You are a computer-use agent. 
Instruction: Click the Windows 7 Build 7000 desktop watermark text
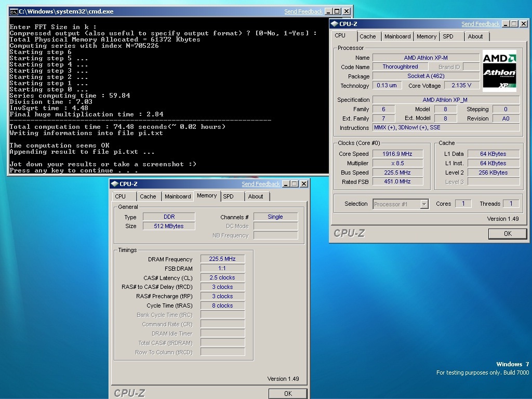[483, 368]
